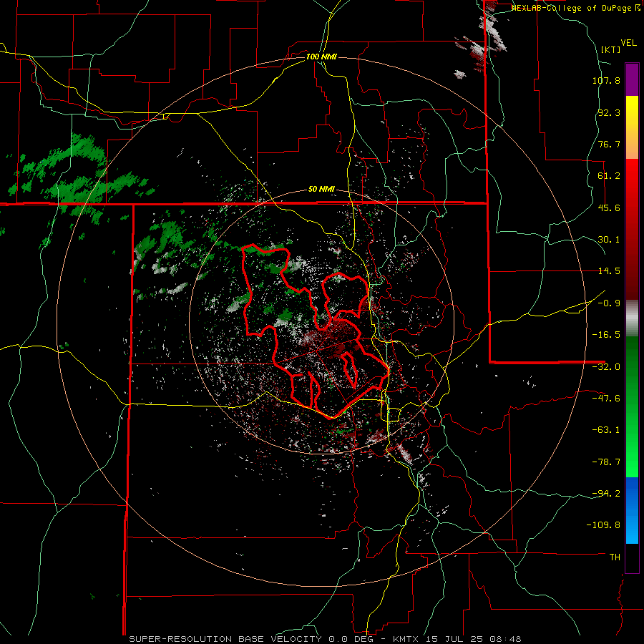Click the VEL legend title
The height and width of the screenshot is (644, 644).
[628, 43]
